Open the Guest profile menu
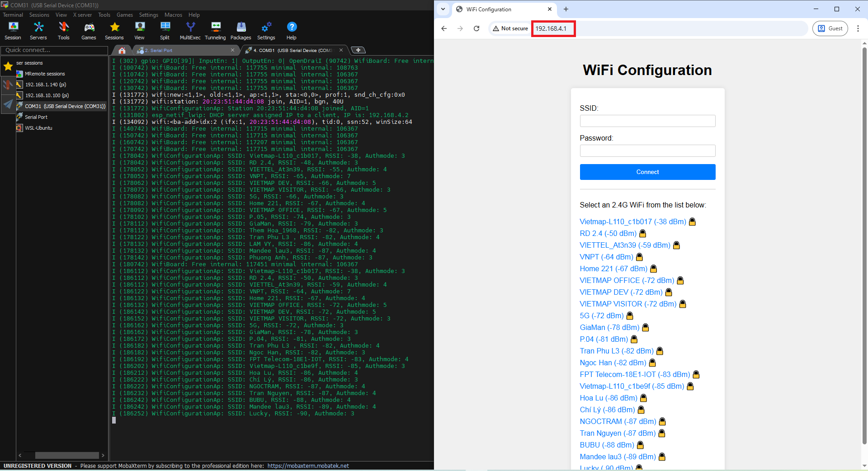The image size is (868, 471). [x=830, y=28]
